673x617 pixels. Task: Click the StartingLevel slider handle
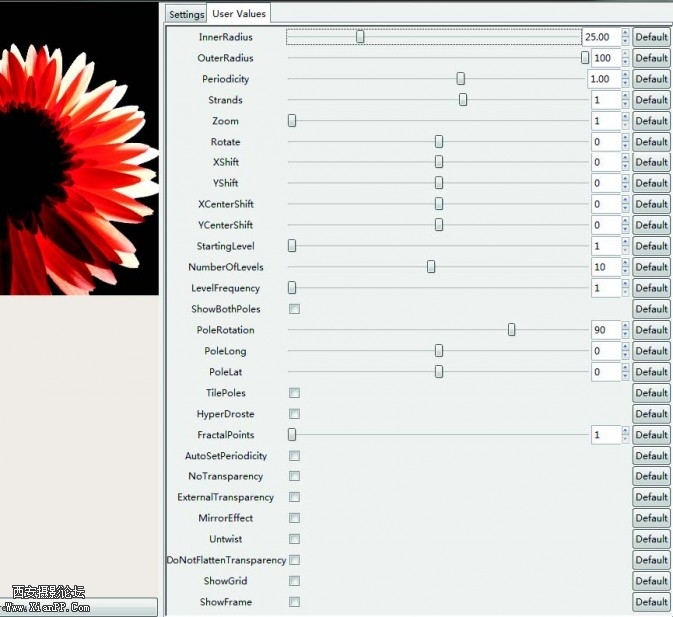click(292, 246)
